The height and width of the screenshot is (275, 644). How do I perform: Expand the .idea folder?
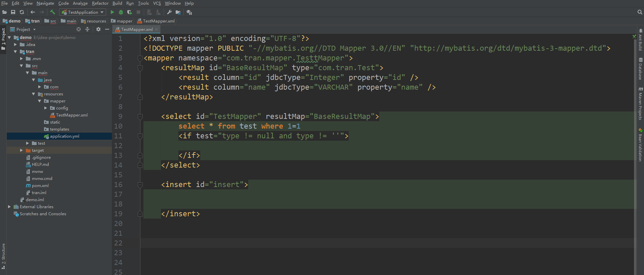pyautogui.click(x=15, y=44)
